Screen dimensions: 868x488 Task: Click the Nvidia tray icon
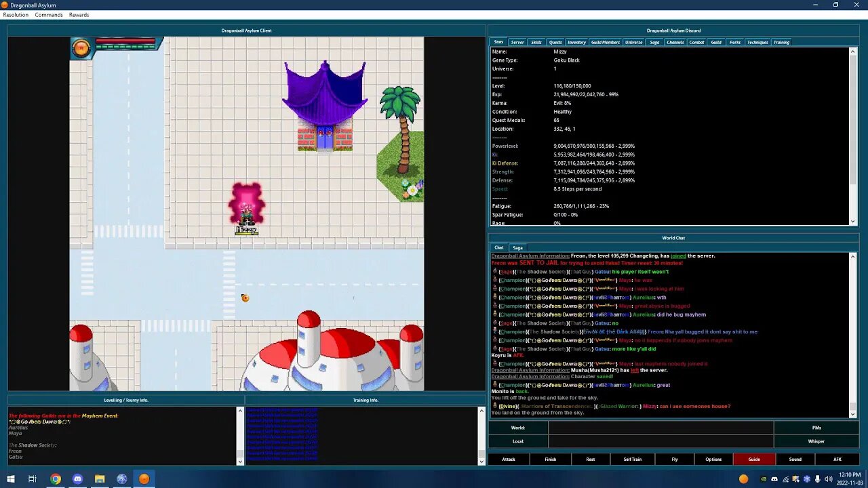coord(763,479)
